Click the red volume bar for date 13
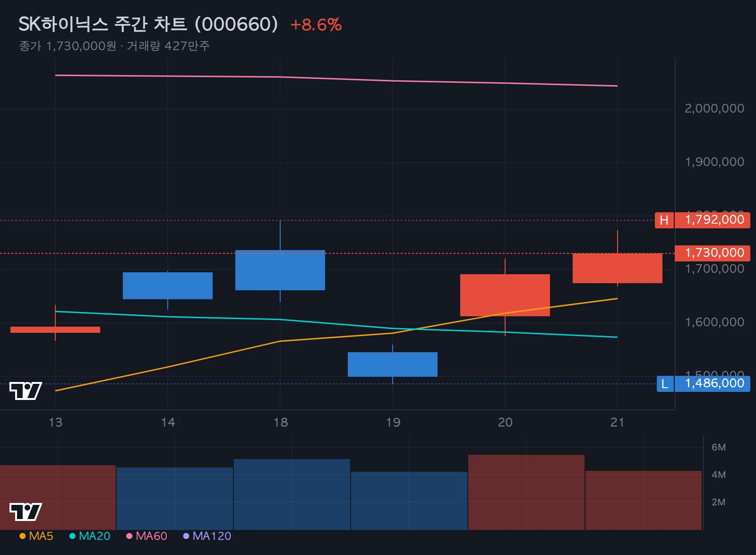Image resolution: width=756 pixels, height=555 pixels. coord(58,497)
